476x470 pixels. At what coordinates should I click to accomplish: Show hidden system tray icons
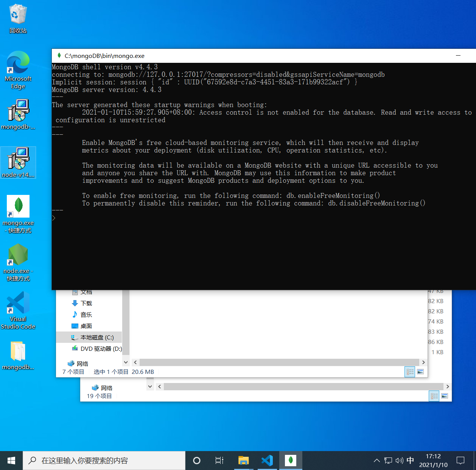point(376,461)
